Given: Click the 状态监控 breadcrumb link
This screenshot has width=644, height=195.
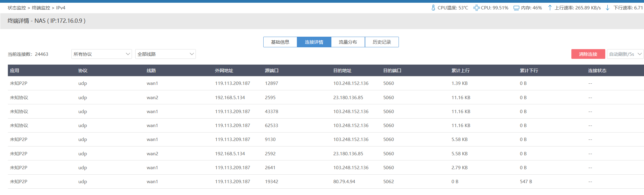Looking at the screenshot, I should (17, 8).
